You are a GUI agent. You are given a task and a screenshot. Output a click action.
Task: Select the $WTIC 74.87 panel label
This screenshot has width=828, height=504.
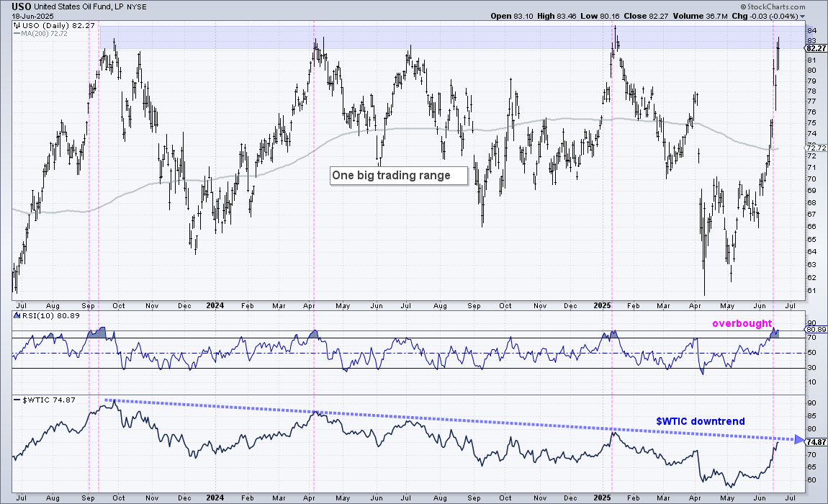coord(48,400)
